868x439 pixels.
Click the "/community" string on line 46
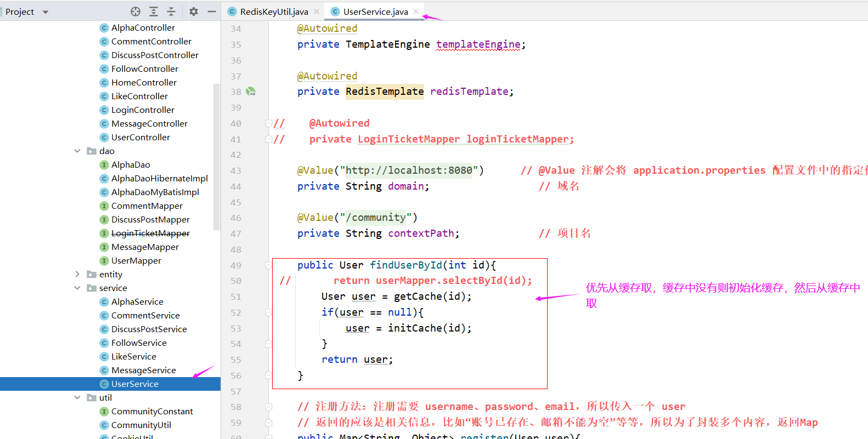click(376, 218)
